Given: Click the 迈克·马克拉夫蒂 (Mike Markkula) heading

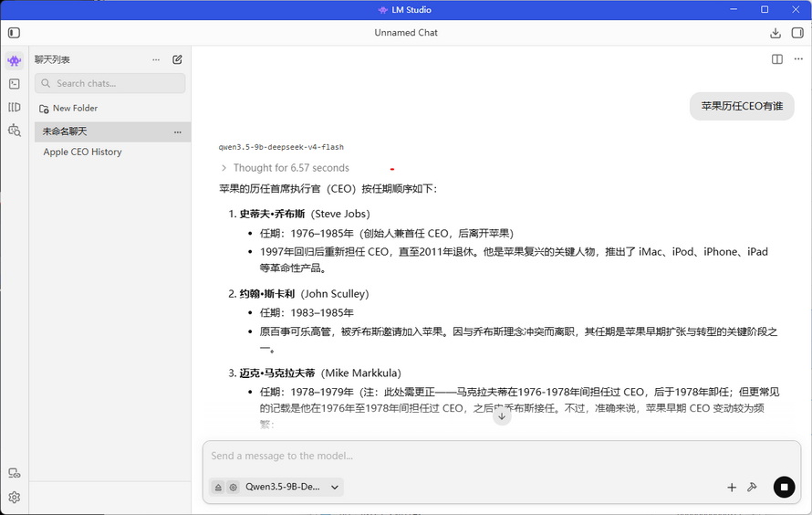Looking at the screenshot, I should pos(320,373).
